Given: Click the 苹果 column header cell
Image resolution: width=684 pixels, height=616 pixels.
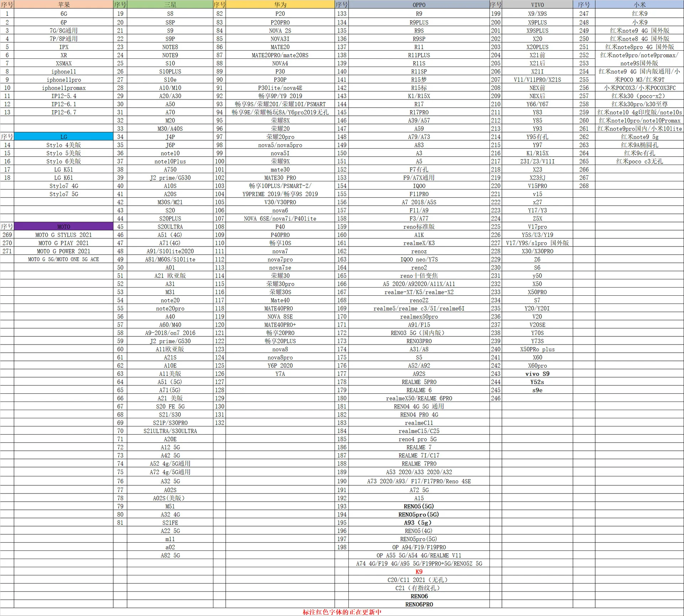Looking at the screenshot, I should click(64, 5).
